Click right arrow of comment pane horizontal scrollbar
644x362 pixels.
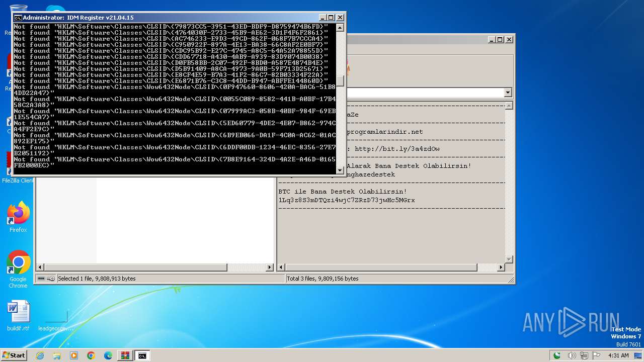coord(501,267)
